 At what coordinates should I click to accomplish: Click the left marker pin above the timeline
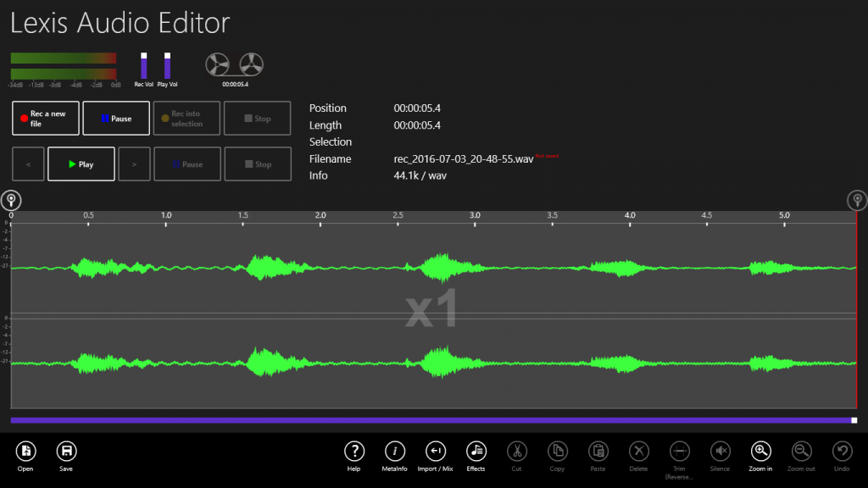[x=11, y=200]
